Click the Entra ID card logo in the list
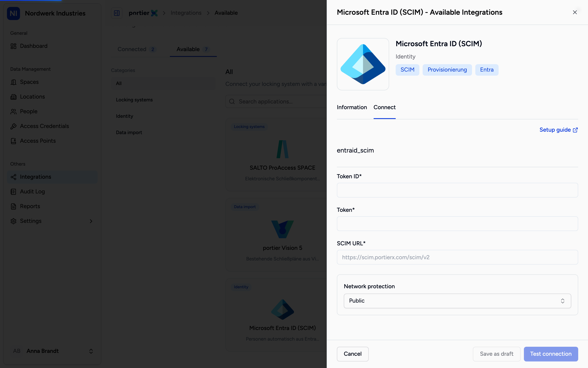This screenshot has width=588, height=368. pyautogui.click(x=283, y=309)
